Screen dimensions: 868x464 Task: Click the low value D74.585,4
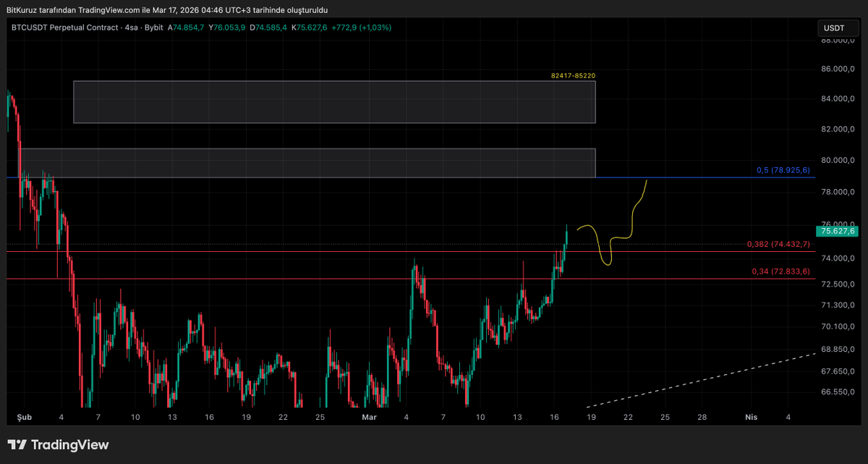(268, 28)
